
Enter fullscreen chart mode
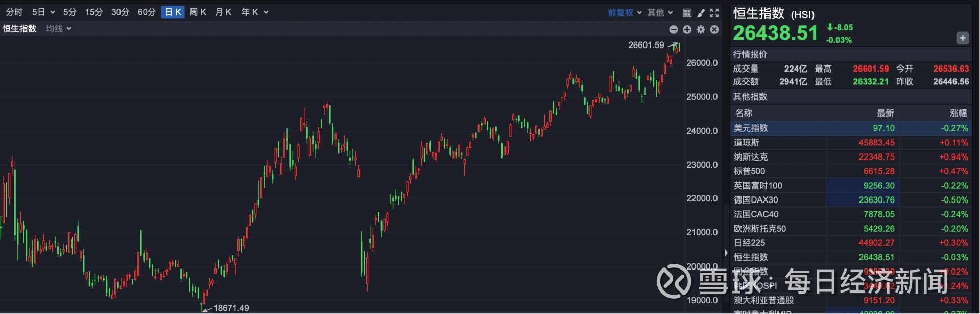point(714,13)
